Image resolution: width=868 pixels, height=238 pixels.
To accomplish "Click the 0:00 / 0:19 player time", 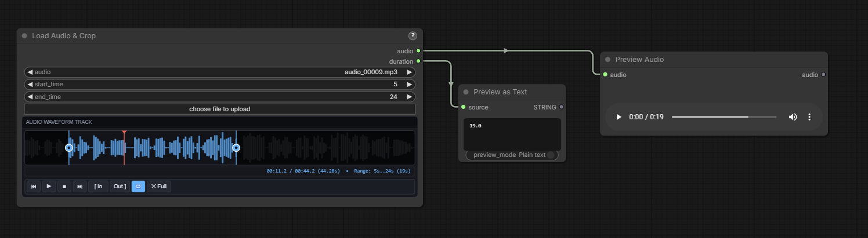I will coord(646,117).
